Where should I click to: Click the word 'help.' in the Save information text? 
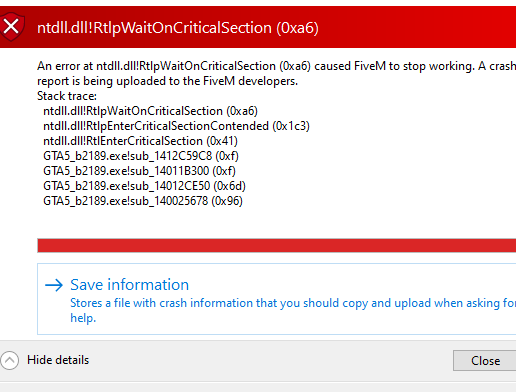83,318
